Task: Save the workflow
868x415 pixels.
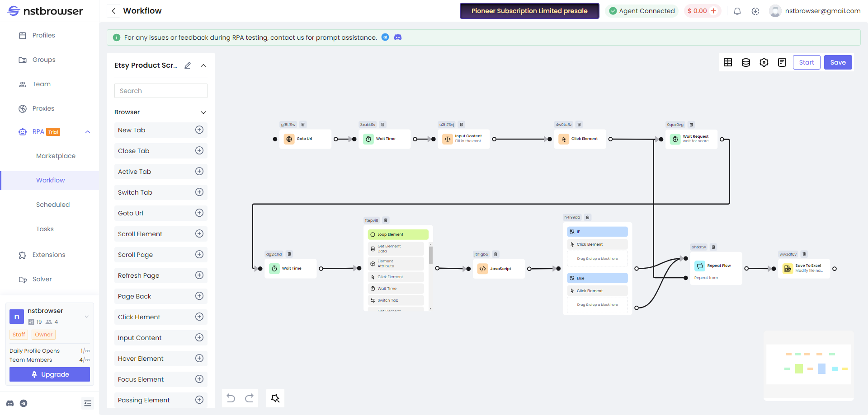Action: pos(838,62)
